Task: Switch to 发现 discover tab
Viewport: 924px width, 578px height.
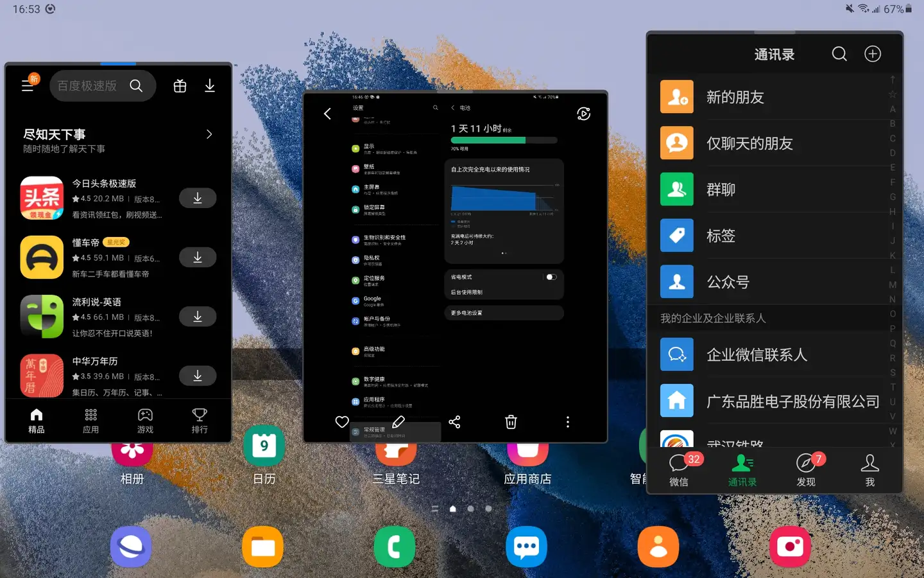Action: (806, 469)
